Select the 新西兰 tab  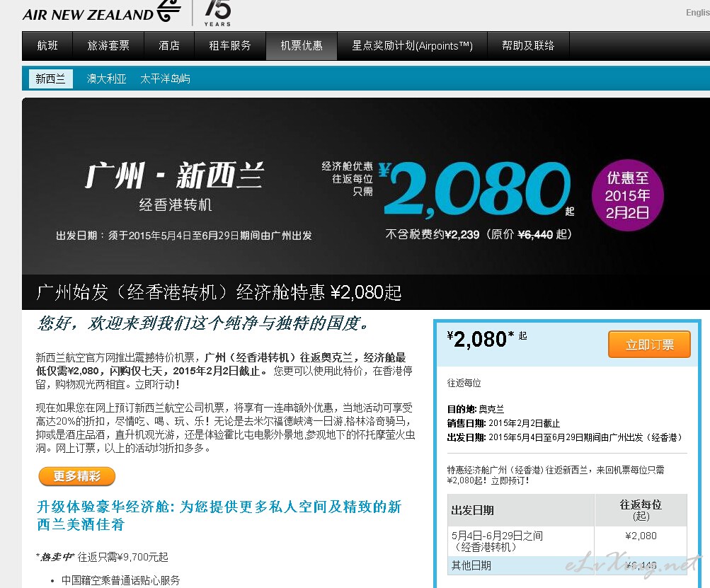[51, 79]
